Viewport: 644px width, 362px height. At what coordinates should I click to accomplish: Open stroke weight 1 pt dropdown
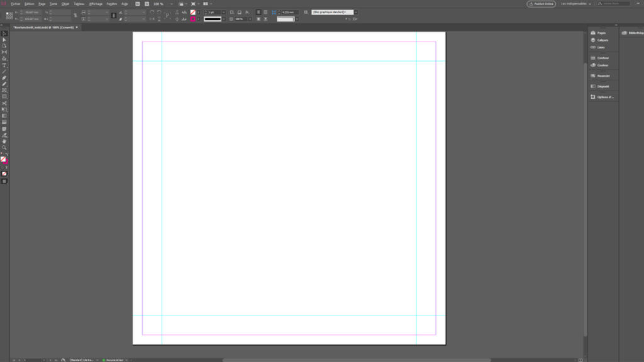pos(223,13)
